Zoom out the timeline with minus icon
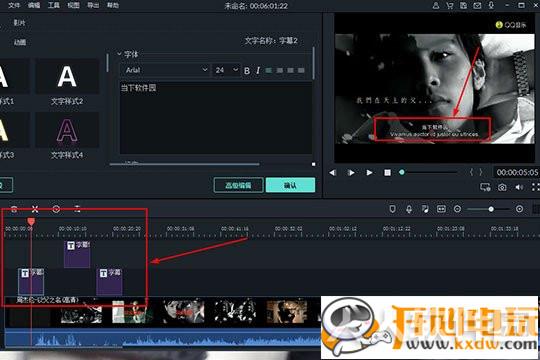Viewport: 540px width, 360px height. [457, 209]
